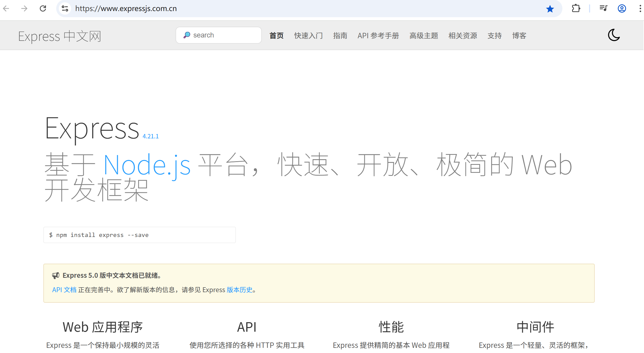The height and width of the screenshot is (353, 644).
Task: Click the magnifier icon in search box
Action: point(187,35)
